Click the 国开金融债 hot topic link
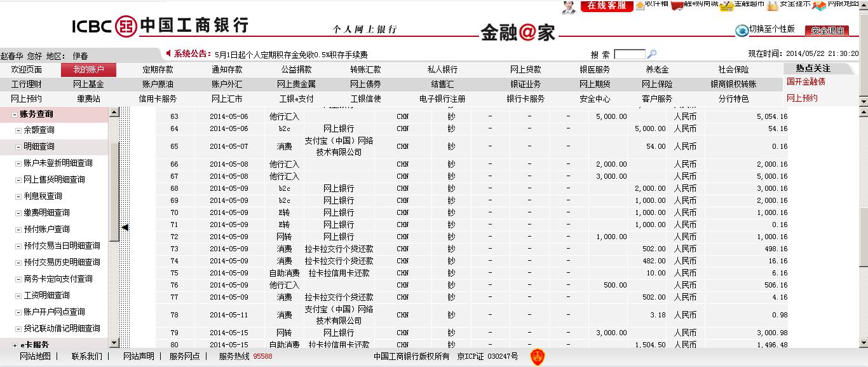The width and height of the screenshot is (868, 367). 806,81
